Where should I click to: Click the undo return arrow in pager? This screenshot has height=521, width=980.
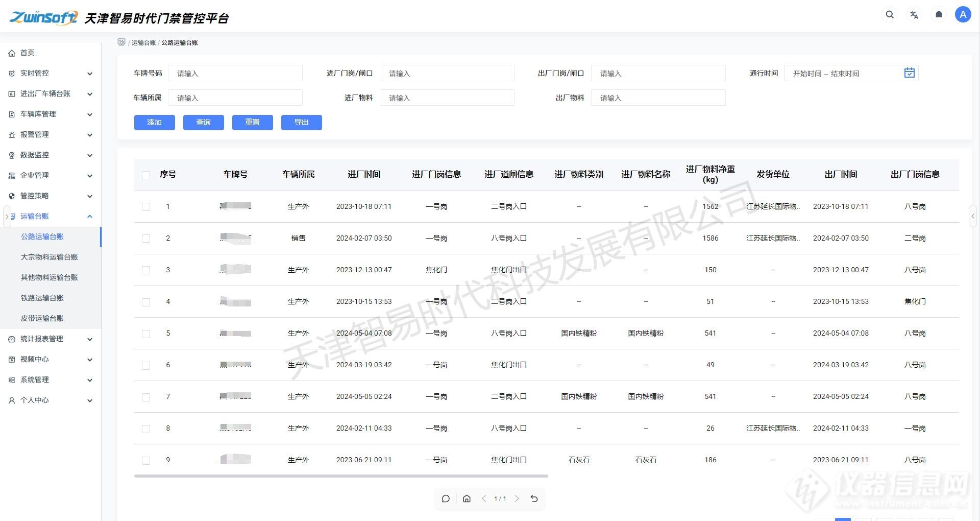(534, 499)
